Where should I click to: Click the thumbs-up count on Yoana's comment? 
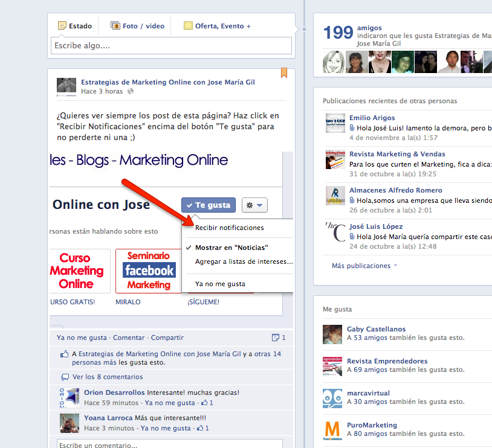click(x=202, y=428)
